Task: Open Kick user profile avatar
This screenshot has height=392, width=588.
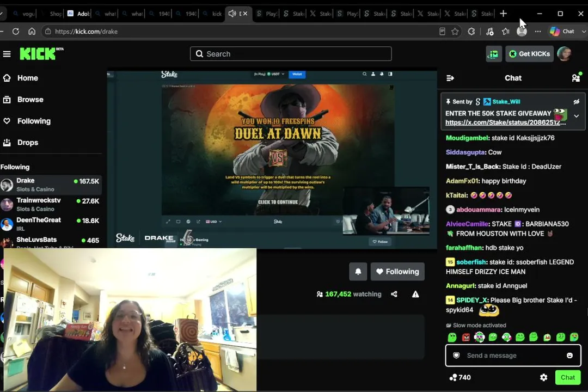Action: (x=564, y=54)
